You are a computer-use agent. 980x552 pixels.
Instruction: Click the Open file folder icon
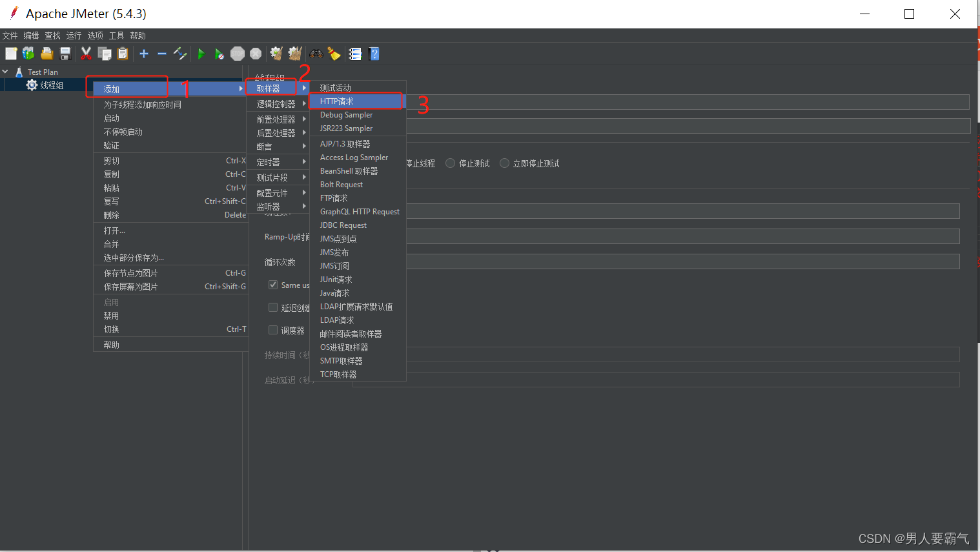46,54
